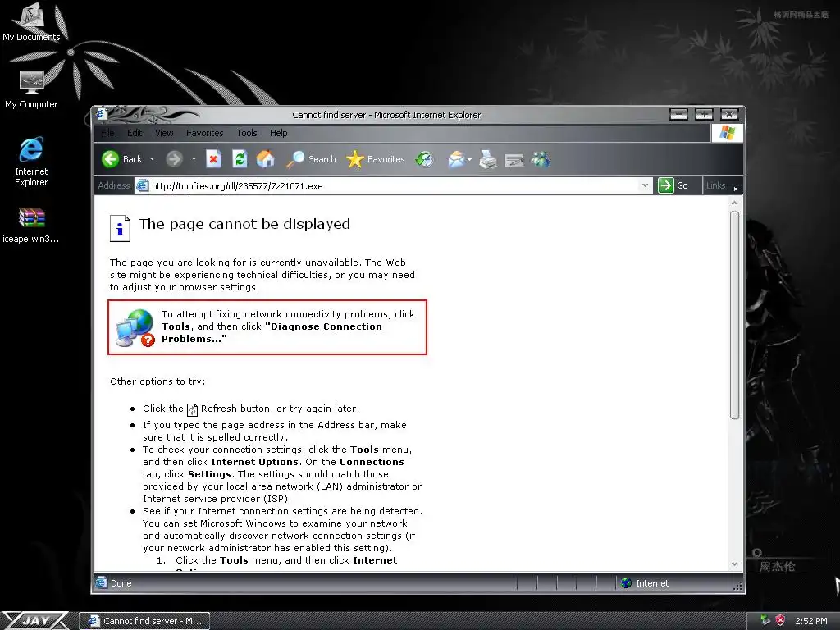Open the History toolbar icon
Viewport: 840px width, 630px height.
[425, 159]
